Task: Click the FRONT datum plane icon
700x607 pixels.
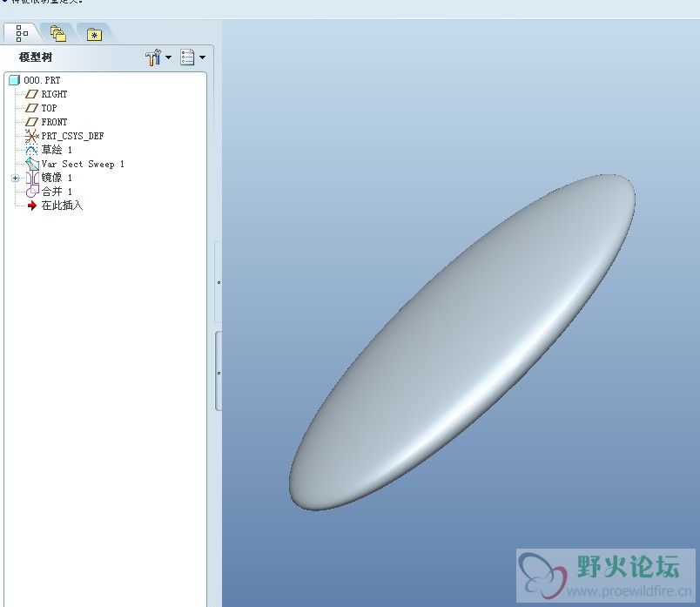Action: click(x=31, y=122)
